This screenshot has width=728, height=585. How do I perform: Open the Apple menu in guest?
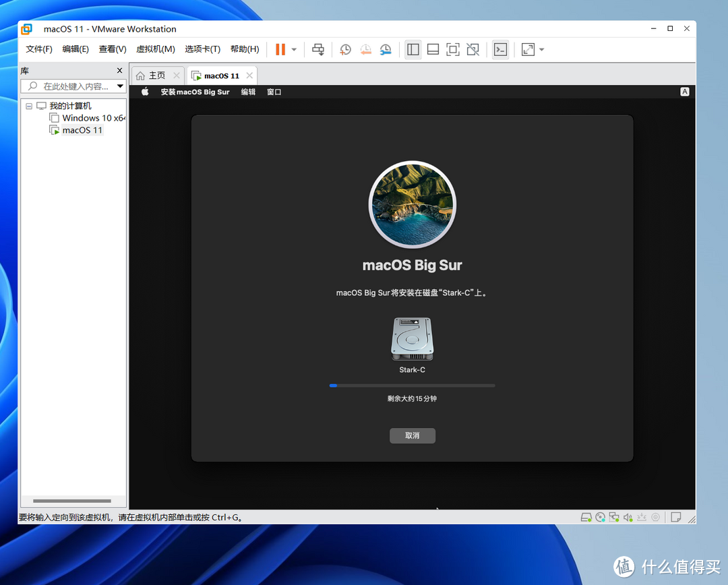coord(145,92)
